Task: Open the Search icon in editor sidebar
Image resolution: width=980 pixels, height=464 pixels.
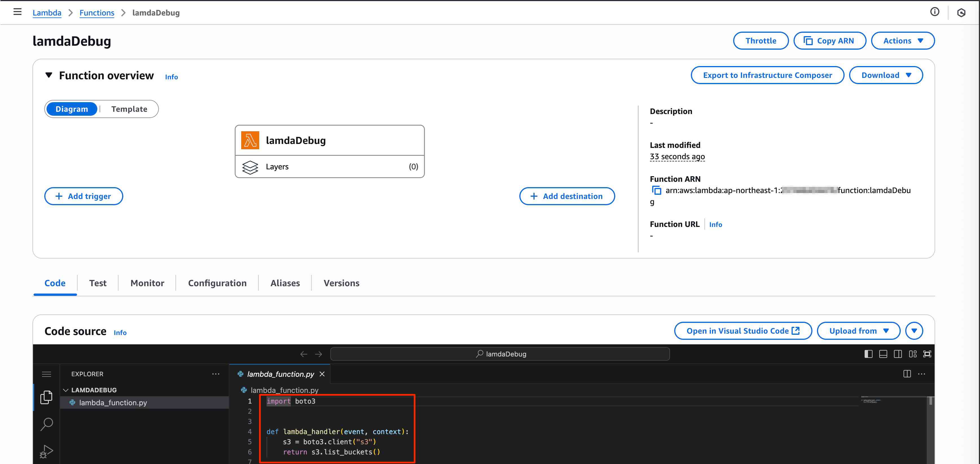Action: (x=47, y=424)
